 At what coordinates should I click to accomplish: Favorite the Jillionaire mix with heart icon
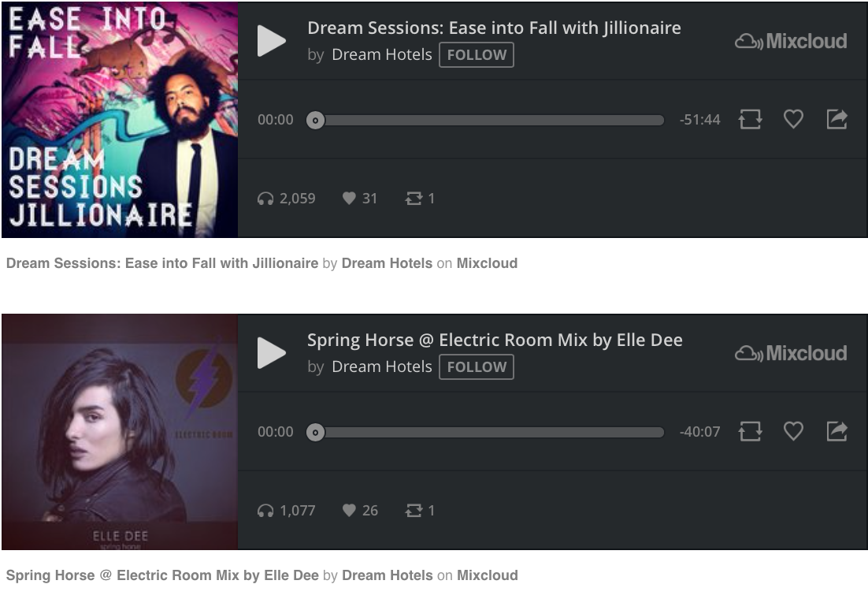pos(793,119)
